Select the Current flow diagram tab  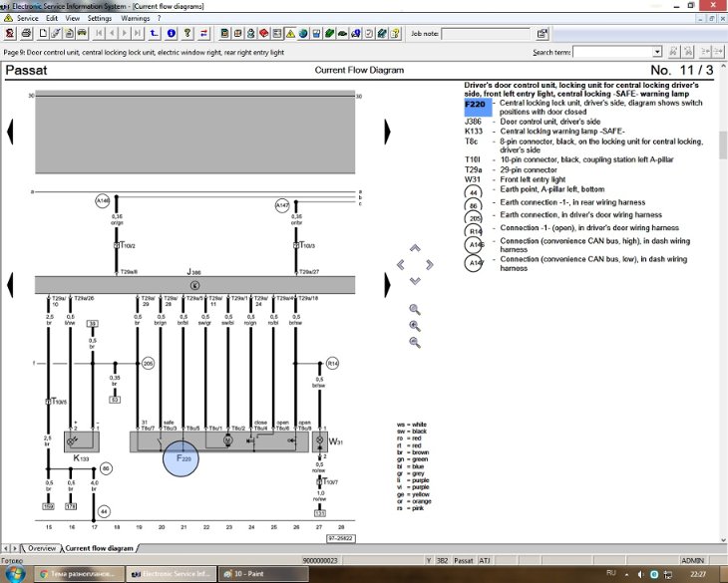[x=99, y=548]
